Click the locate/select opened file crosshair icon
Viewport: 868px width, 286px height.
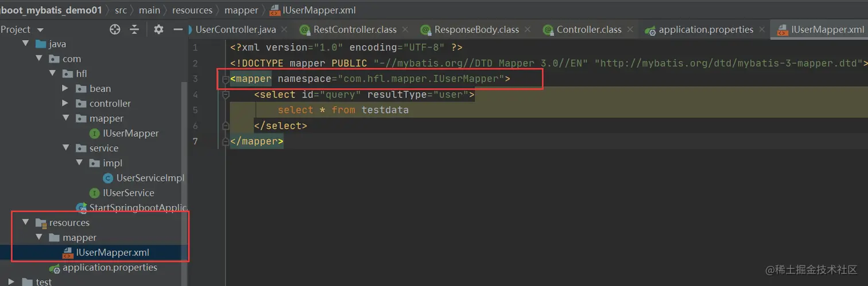click(x=115, y=29)
